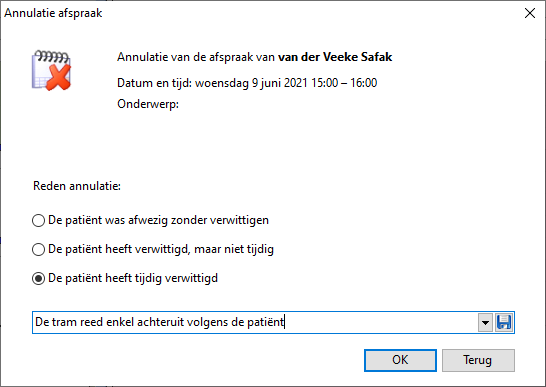Click the 'Datum en tijd' appointment line
Screen dimensions: 546x387
click(x=247, y=83)
